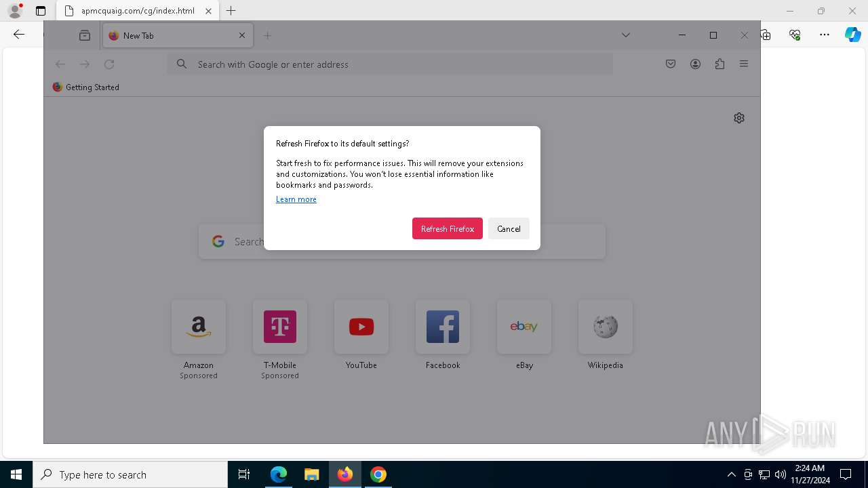Open a new Firefox tab with plus
The width and height of the screenshot is (868, 488).
pyautogui.click(x=267, y=35)
